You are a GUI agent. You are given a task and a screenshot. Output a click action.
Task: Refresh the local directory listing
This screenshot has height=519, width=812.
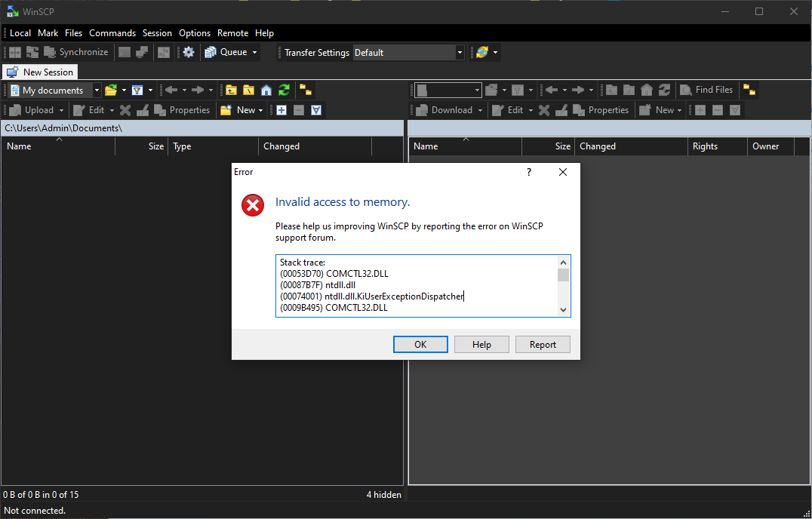[284, 91]
